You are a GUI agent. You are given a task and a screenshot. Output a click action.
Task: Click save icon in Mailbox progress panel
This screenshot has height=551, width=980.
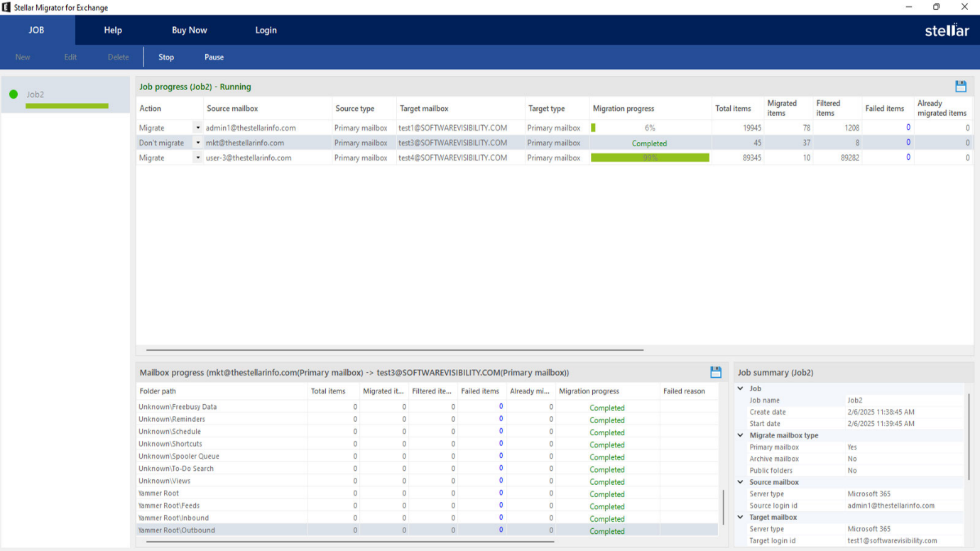coord(716,372)
